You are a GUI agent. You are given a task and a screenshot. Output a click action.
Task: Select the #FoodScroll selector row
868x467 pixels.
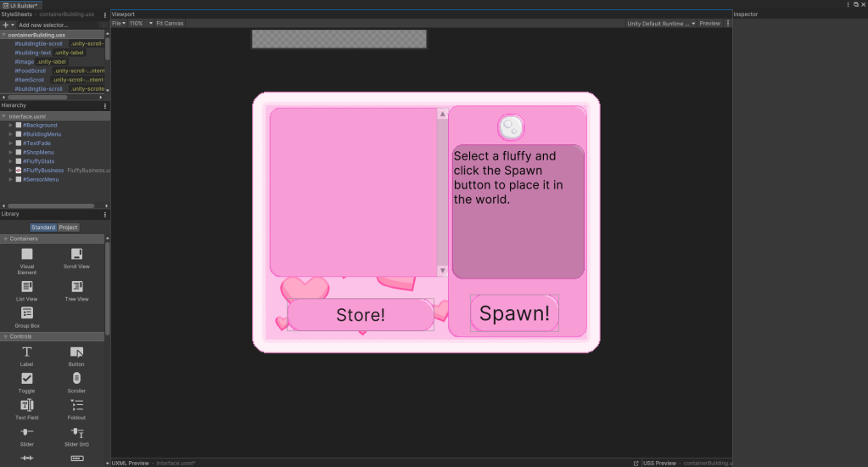pyautogui.click(x=59, y=71)
